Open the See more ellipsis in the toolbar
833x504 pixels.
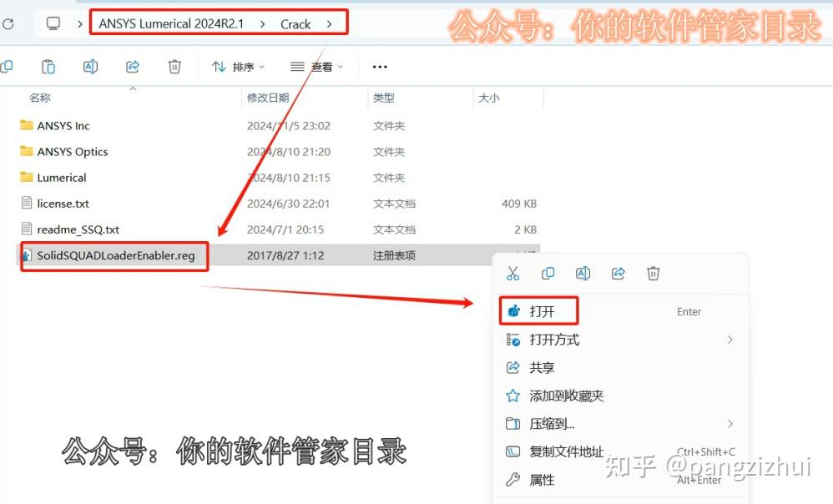point(379,66)
